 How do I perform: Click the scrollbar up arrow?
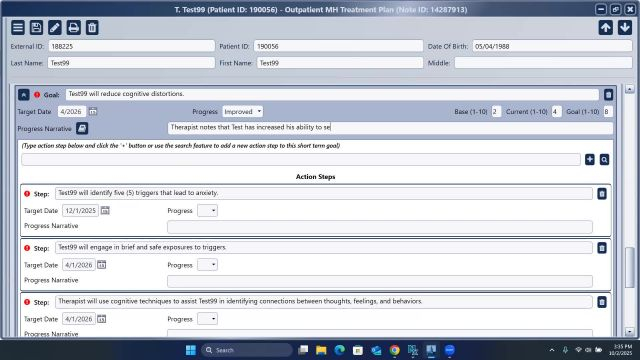tap(629, 89)
